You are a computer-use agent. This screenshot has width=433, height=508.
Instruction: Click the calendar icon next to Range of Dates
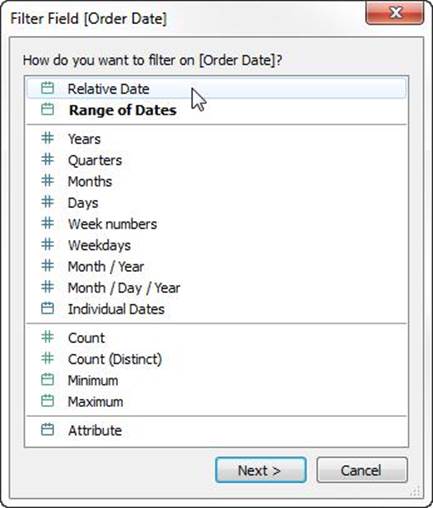pos(47,109)
